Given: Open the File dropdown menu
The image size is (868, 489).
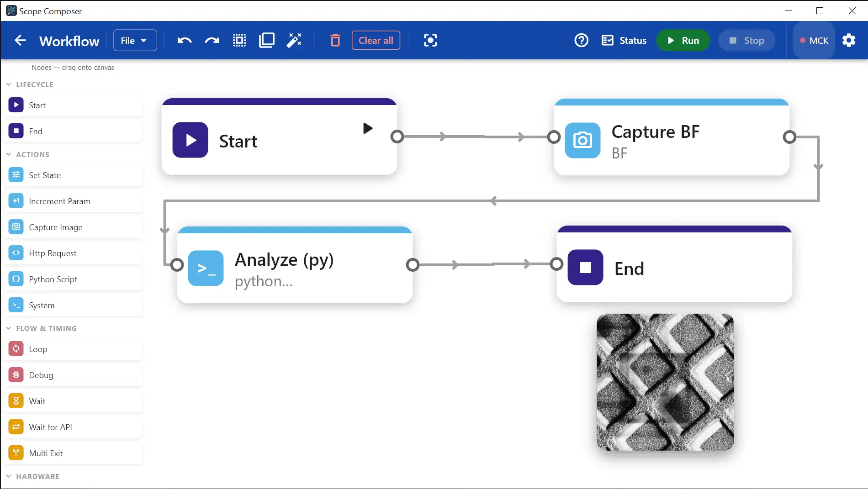Looking at the screenshot, I should click(x=135, y=41).
